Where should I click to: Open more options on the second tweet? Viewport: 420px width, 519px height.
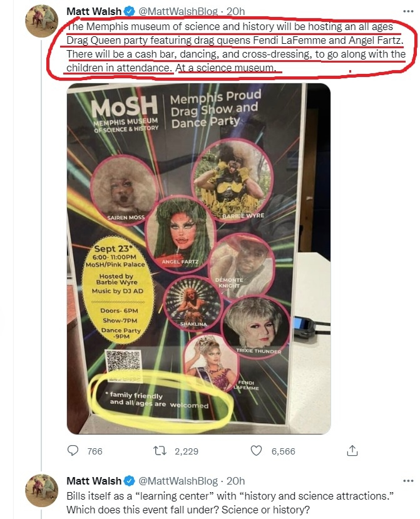click(x=409, y=480)
